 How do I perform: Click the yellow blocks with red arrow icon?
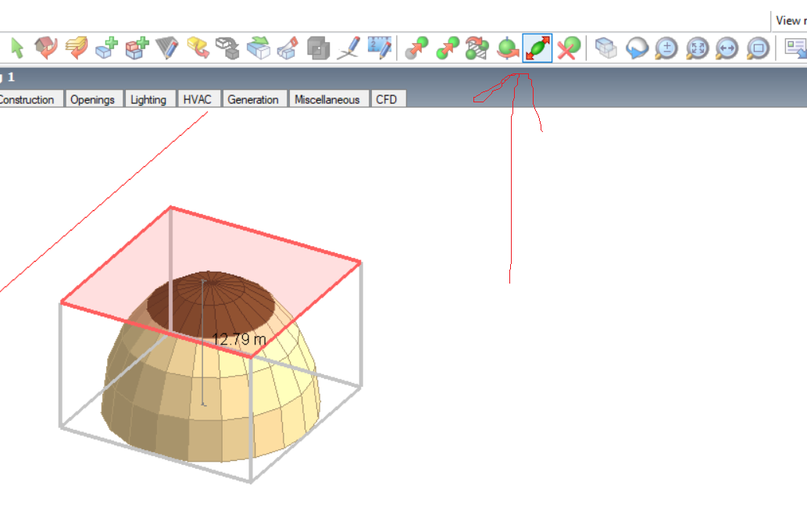click(x=198, y=48)
